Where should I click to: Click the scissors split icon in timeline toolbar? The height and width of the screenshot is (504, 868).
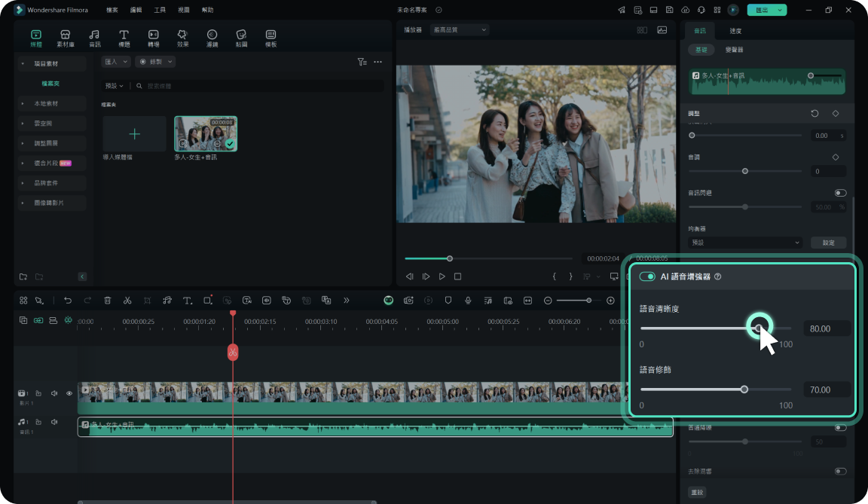coord(127,301)
